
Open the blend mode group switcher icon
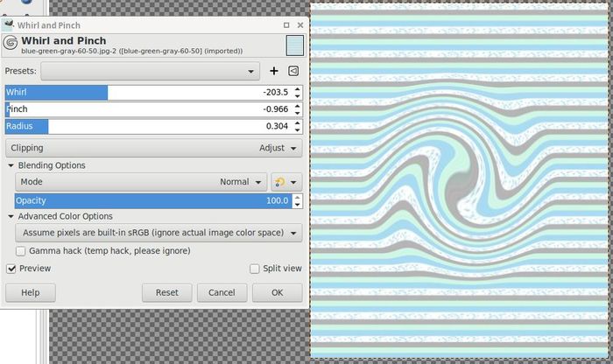286,182
